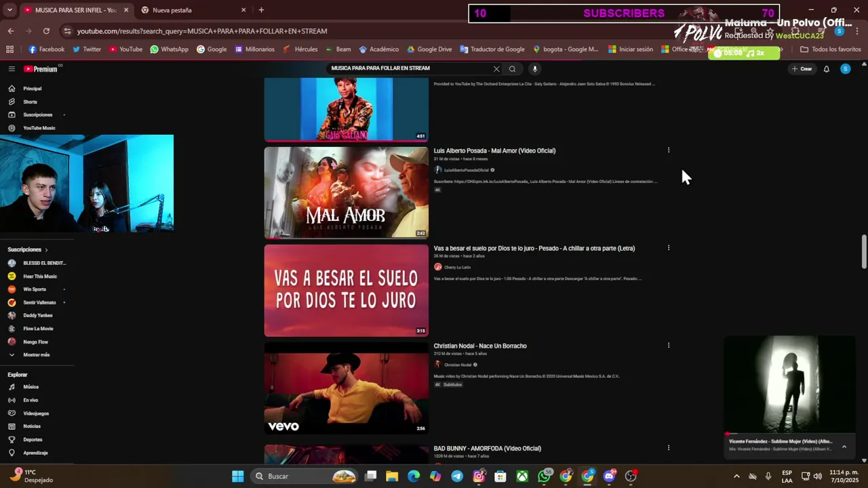
Task: Open options menu for Mal Amor video
Action: tap(669, 150)
